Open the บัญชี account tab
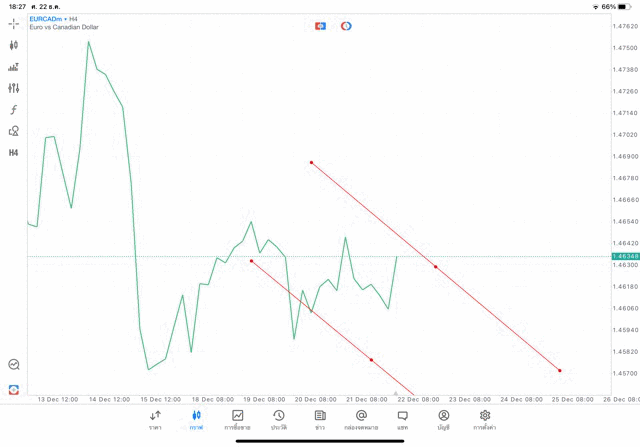The height and width of the screenshot is (447, 640). click(443, 419)
